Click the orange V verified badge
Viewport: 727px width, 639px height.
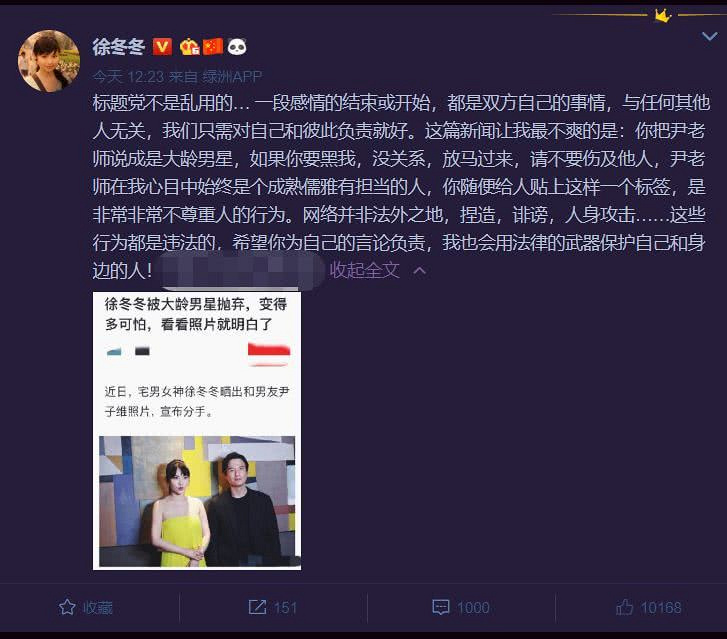[162, 46]
